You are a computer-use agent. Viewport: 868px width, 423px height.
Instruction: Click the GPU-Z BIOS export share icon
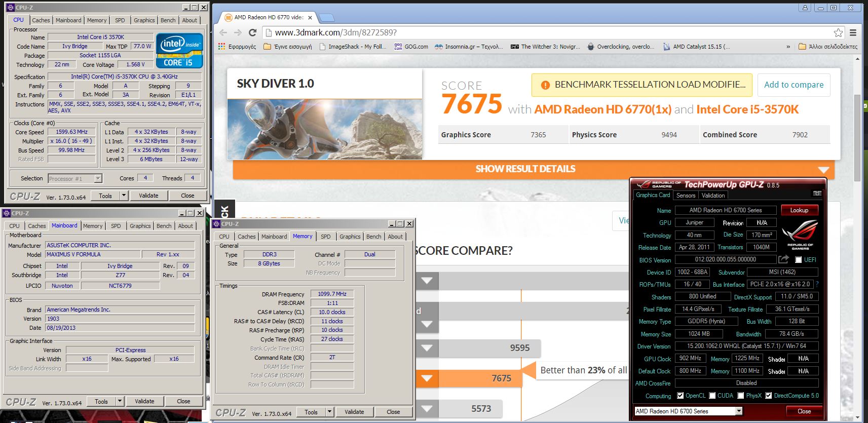click(x=783, y=259)
